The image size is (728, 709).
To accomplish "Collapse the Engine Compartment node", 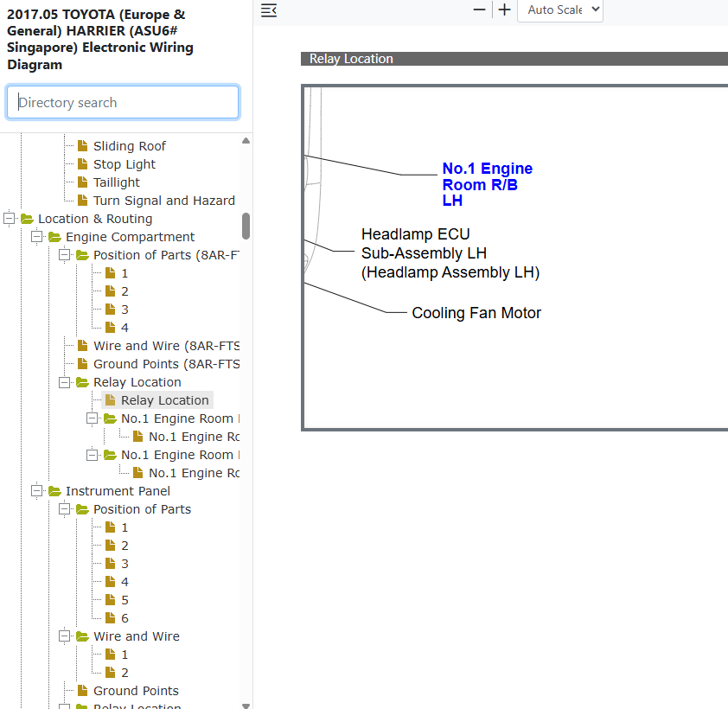I will coord(36,236).
